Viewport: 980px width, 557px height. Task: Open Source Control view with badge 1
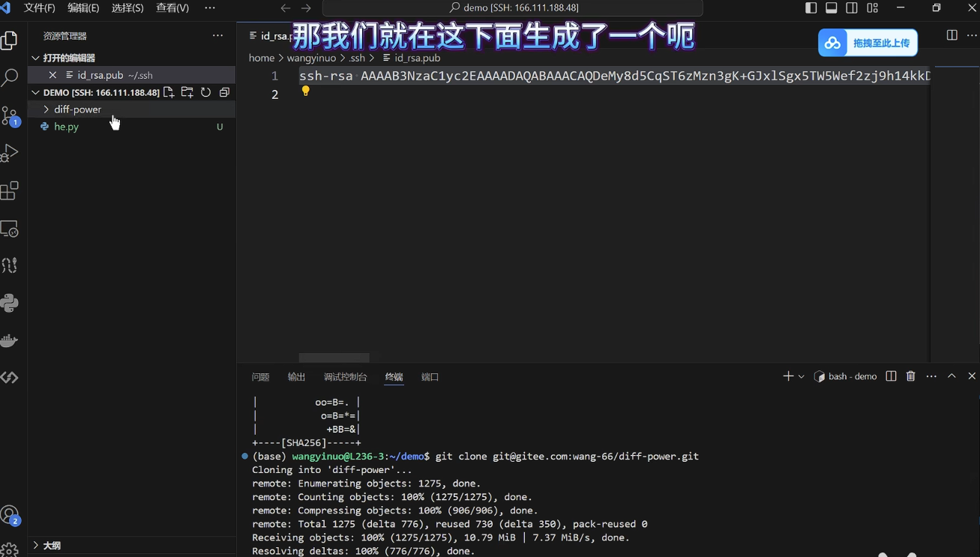[10, 115]
